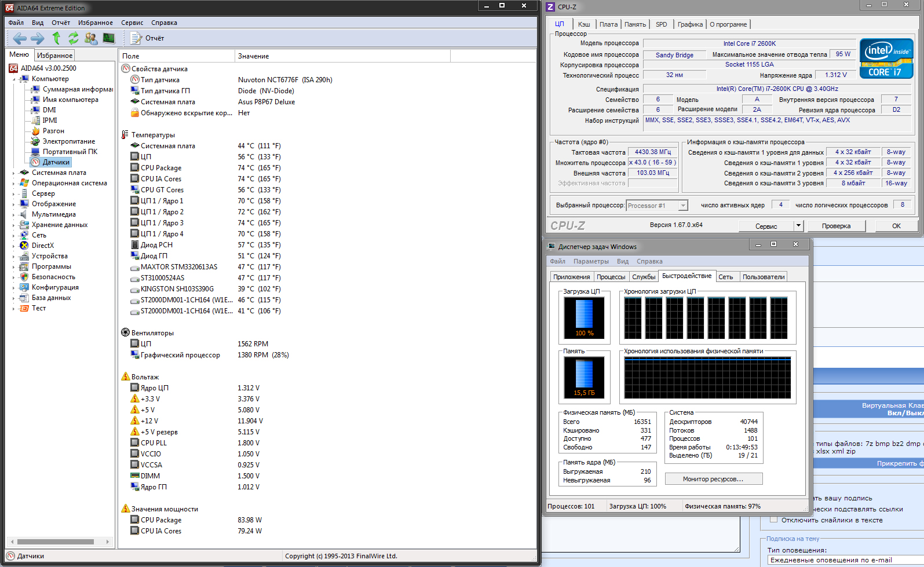Click the Forward arrow in AIDA64 toolbar
The image size is (924, 567).
point(38,38)
